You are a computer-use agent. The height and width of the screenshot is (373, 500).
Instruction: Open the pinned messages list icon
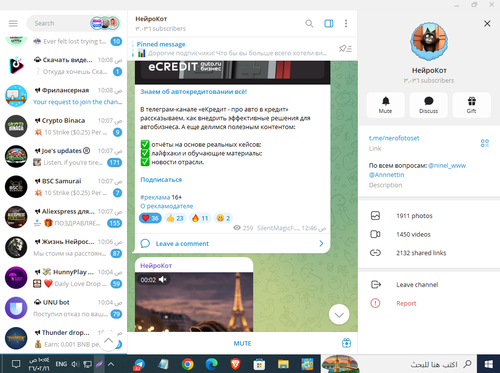[345, 49]
